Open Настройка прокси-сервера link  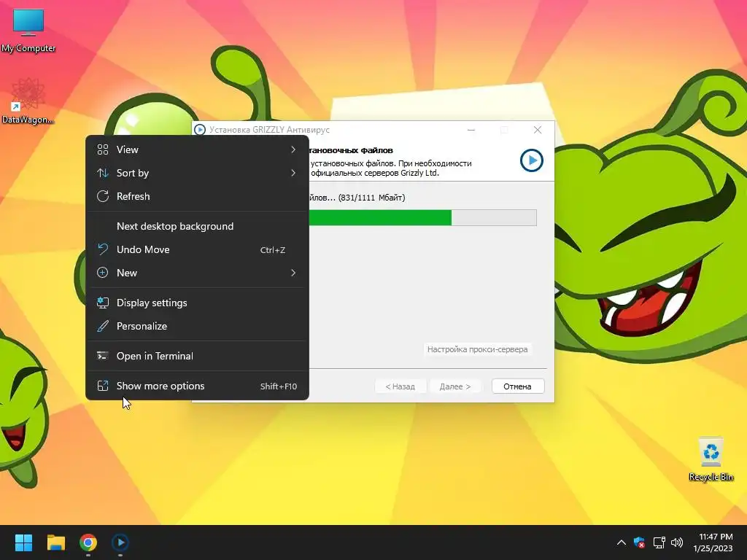tap(477, 349)
